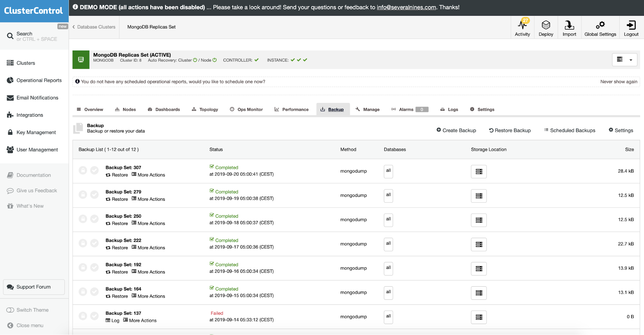
Task: Open storage location for Backup Set 250
Action: [x=479, y=220]
